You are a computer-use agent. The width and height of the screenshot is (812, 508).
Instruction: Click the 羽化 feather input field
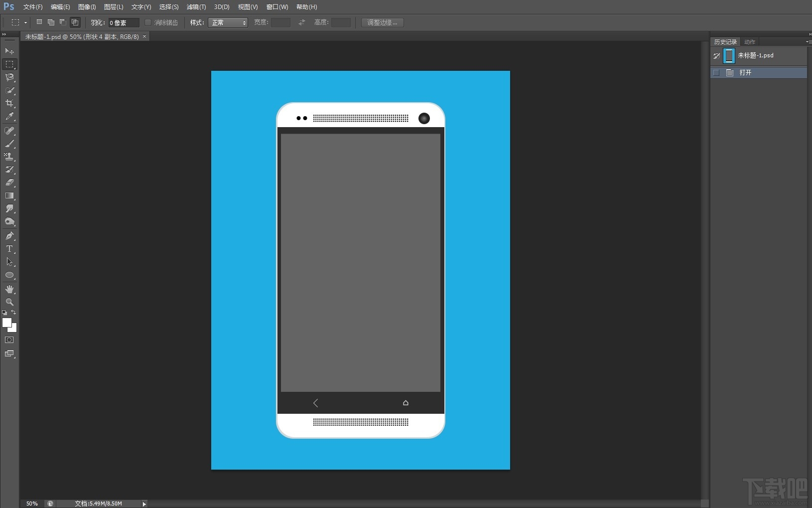click(124, 23)
